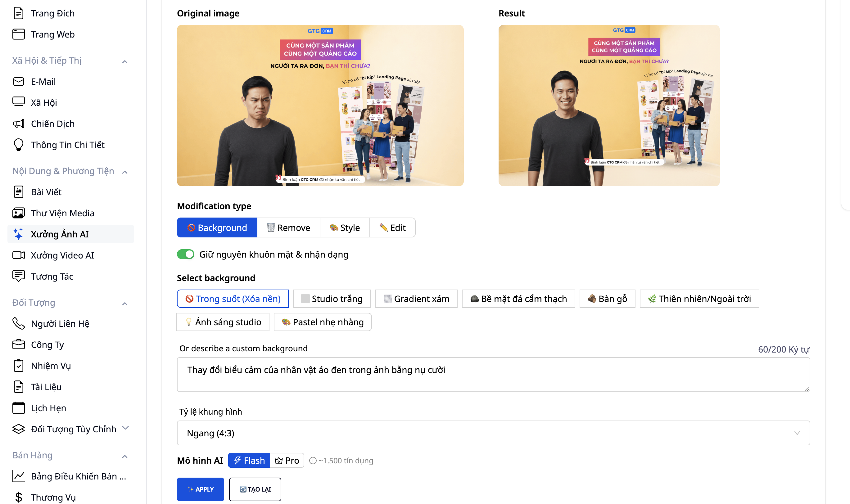850x504 pixels.
Task: Click the E-Mail envelope icon
Action: (18, 82)
